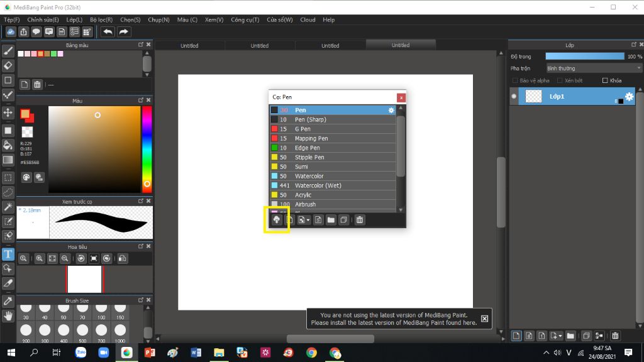Open the Bộ lọc(R) menu

[101, 19]
